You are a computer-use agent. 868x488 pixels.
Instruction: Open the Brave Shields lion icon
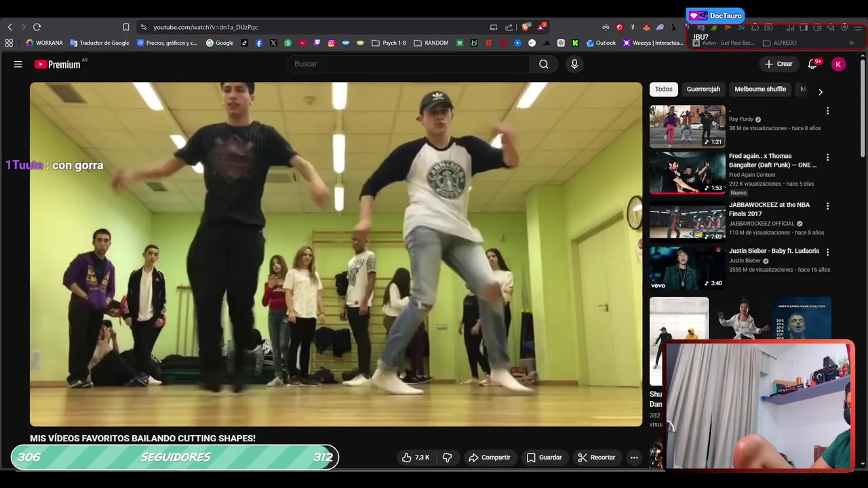point(526,27)
